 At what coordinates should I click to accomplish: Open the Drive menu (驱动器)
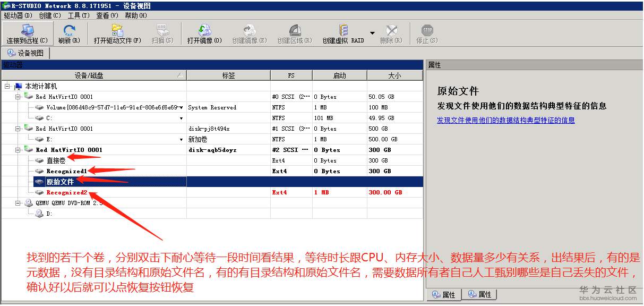coord(18,15)
